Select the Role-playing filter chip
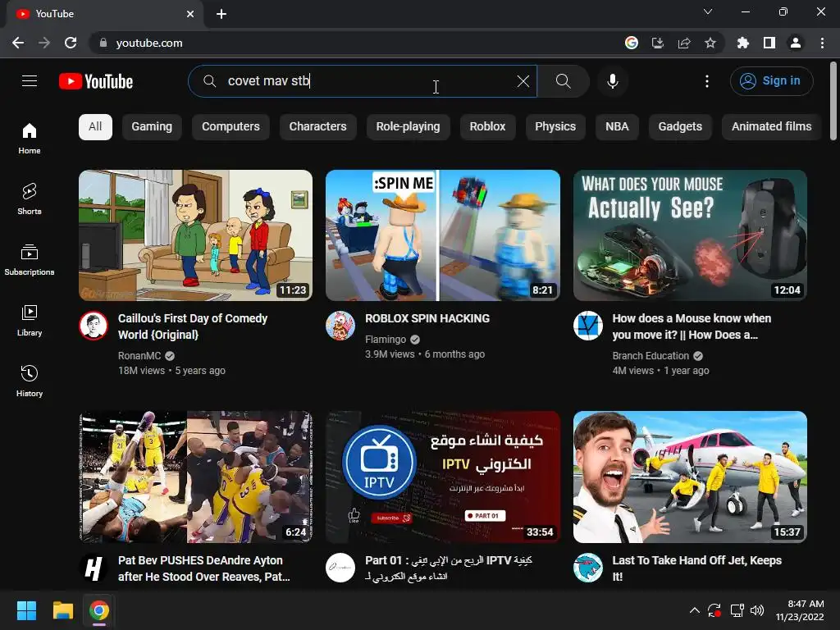The image size is (840, 630). (408, 127)
